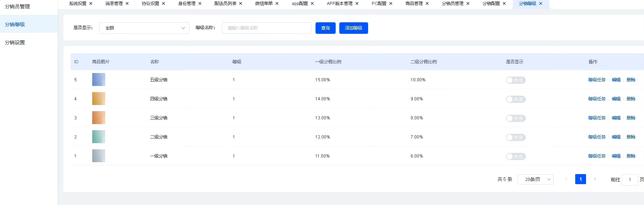Click 编辑 link for 四级分销
Image resolution: width=644 pixels, height=205 pixels.
pyautogui.click(x=616, y=99)
